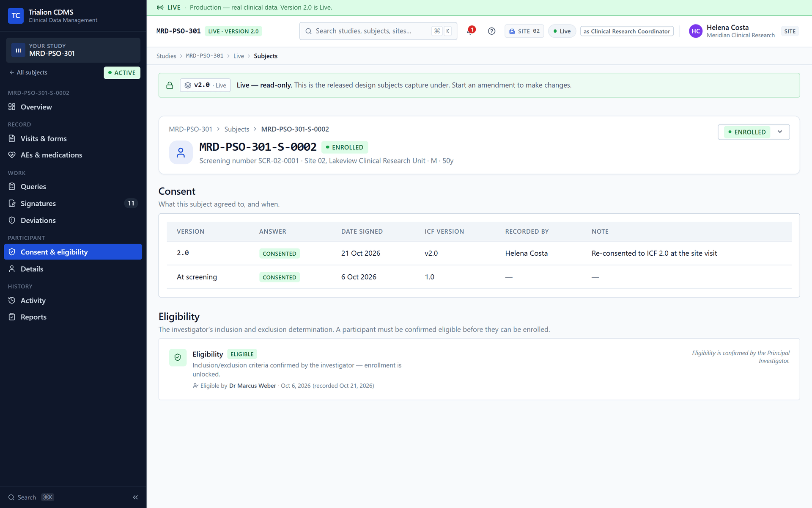Switch the SITE 02 selector
Image resolution: width=812 pixels, height=508 pixels.
[x=524, y=31]
